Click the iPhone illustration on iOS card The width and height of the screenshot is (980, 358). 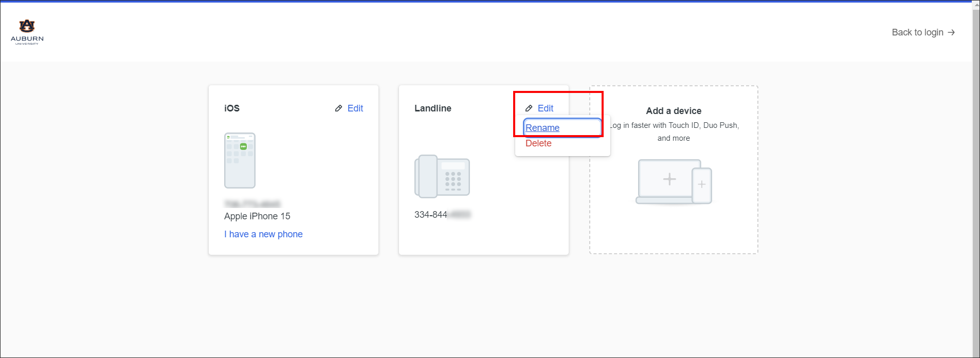pos(240,160)
